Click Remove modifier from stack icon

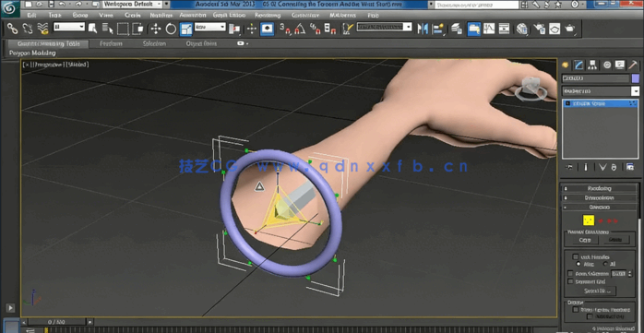pos(614,167)
